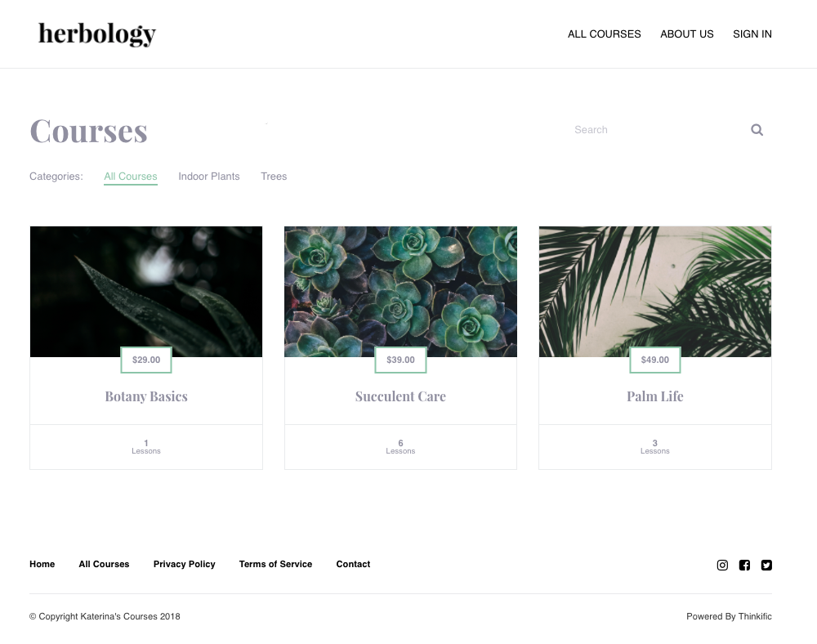The height and width of the screenshot is (644, 817).
Task: Click the search magnifier icon
Action: coord(757,130)
